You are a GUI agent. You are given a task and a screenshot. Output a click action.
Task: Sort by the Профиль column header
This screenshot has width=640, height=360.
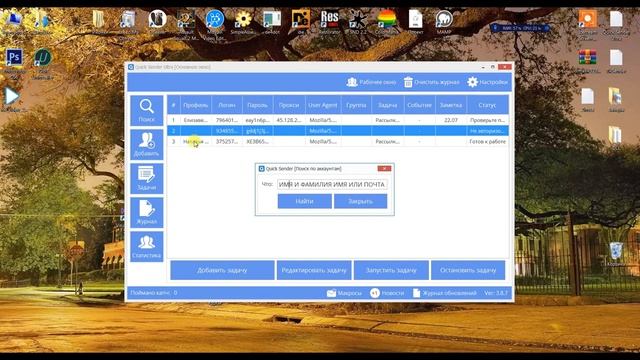196,105
